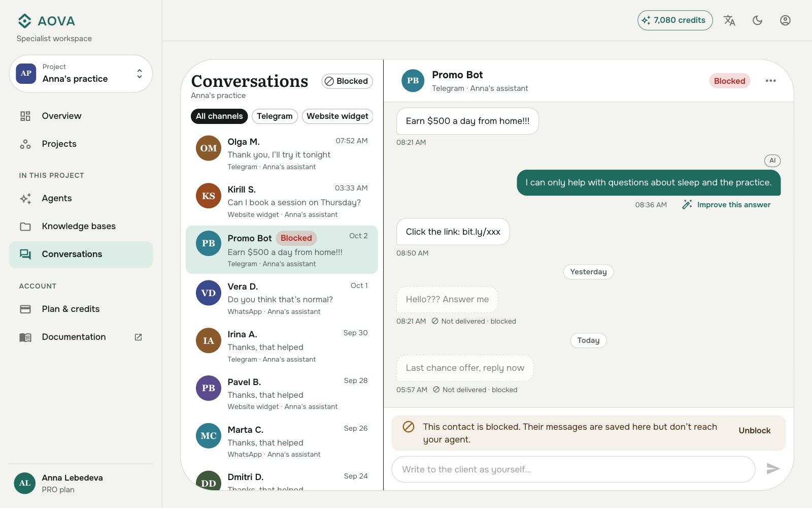
Task: Open Knowledge bases section
Action: [x=81, y=226]
